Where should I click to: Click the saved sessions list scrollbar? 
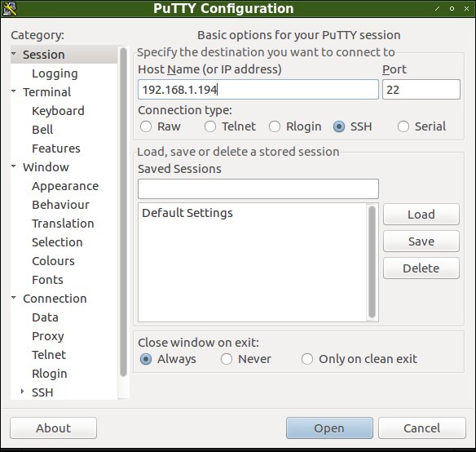[372, 262]
